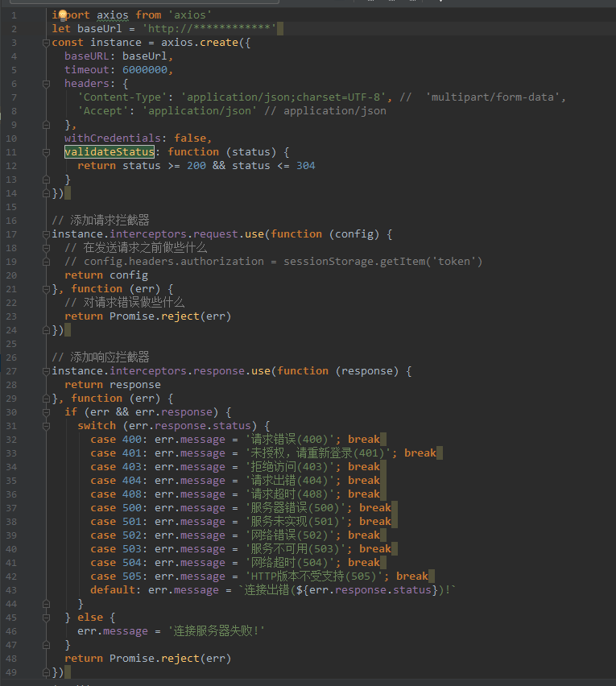
Task: Click line number 43 in the gutter
Action: (x=12, y=590)
